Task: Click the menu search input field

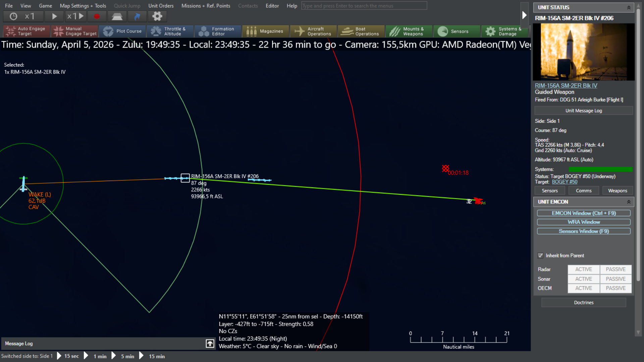Action: 364,6
